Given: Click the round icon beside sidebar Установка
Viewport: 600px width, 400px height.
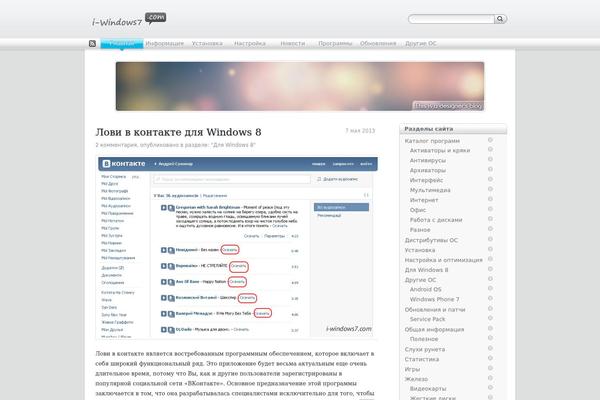Looking at the screenshot, I should [490, 249].
